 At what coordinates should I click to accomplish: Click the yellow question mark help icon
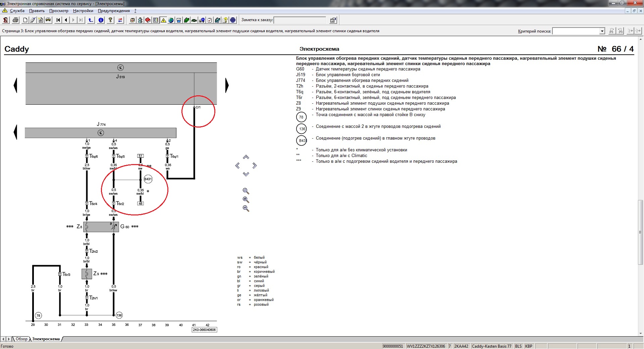110,20
